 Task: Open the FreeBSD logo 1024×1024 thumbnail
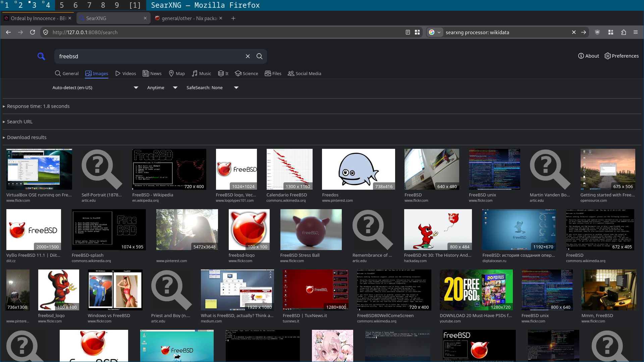click(236, 169)
